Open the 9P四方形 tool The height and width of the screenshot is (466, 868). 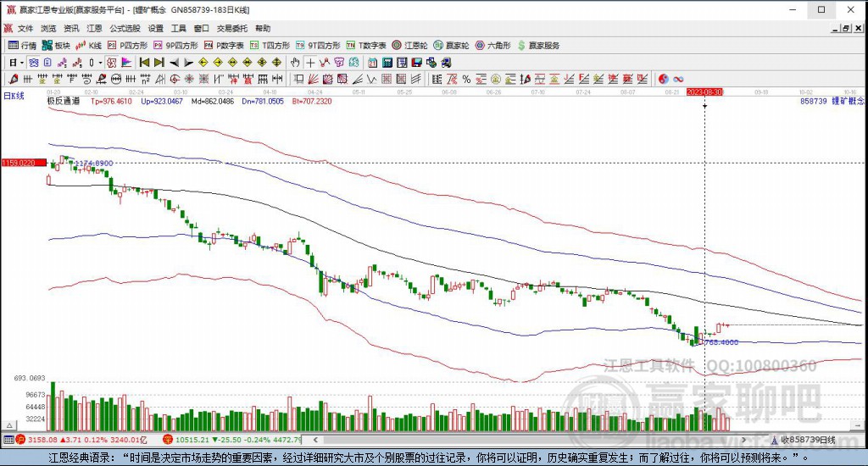pyautogui.click(x=175, y=46)
